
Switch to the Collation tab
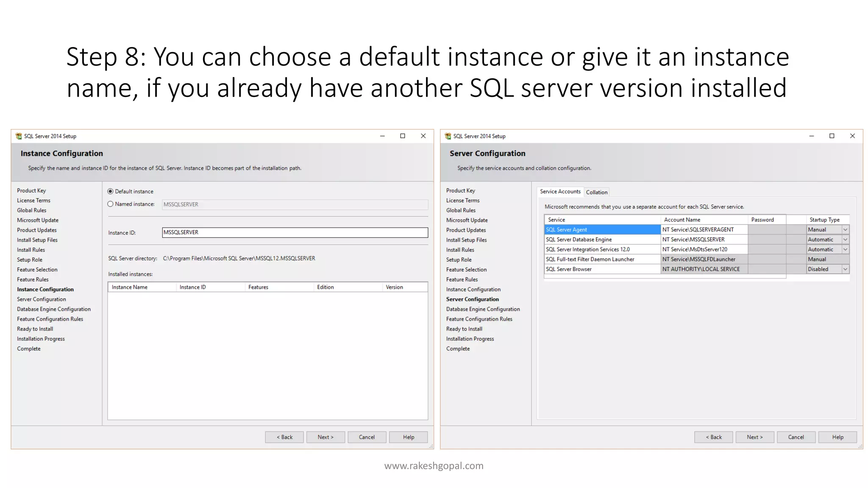[x=597, y=192]
